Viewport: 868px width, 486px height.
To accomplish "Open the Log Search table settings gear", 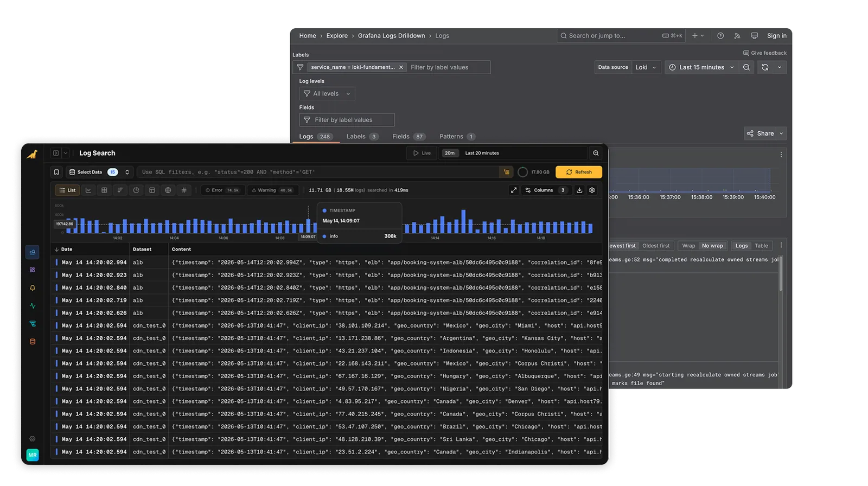I will (x=592, y=190).
